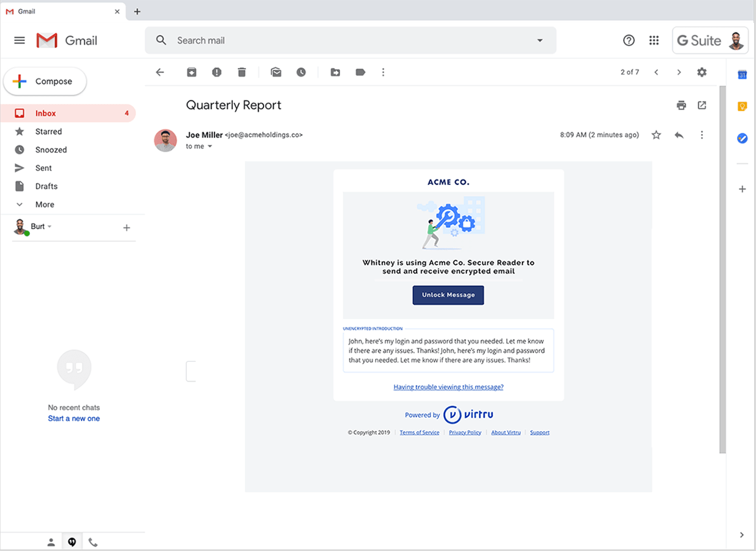Focus the Search mail field
The width and height of the screenshot is (756, 551).
pyautogui.click(x=351, y=40)
